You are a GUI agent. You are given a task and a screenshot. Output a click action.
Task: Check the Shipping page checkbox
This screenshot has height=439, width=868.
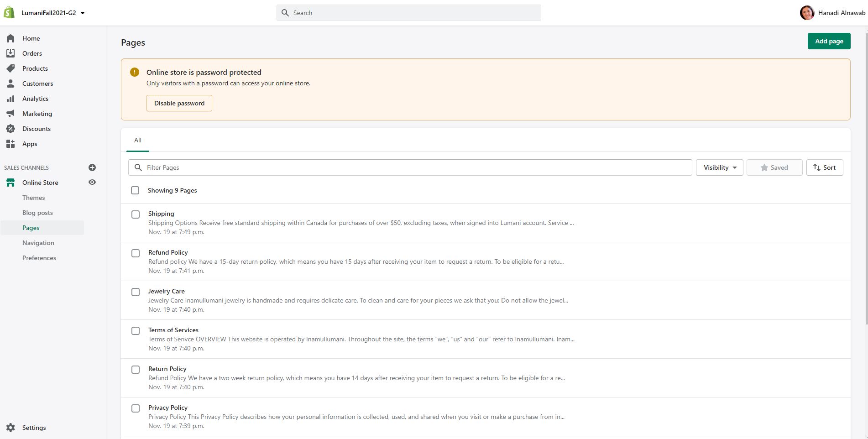pos(136,214)
